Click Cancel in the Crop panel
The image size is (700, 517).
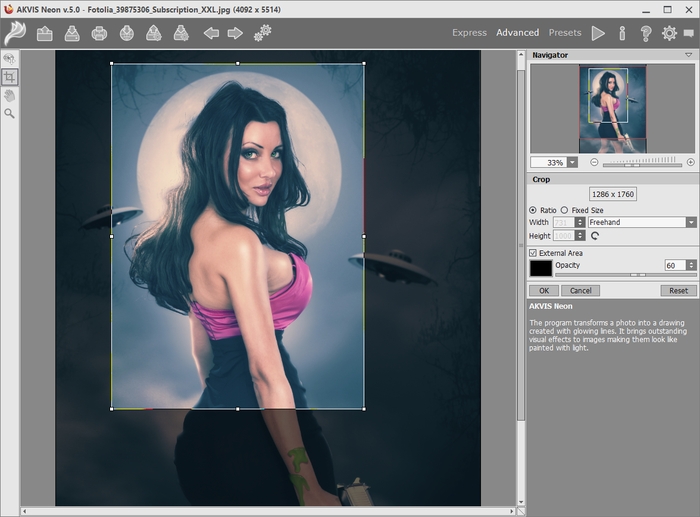click(580, 291)
